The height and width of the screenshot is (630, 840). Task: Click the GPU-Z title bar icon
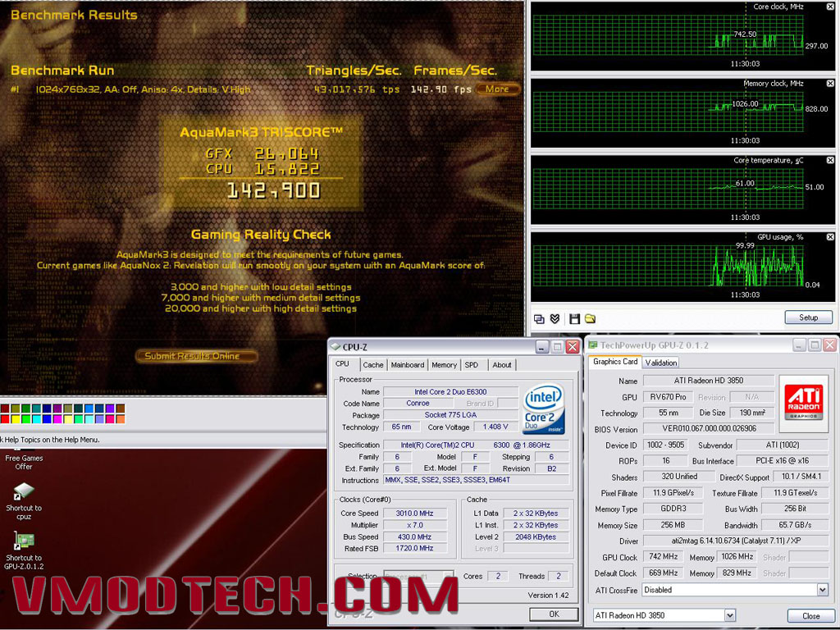592,345
